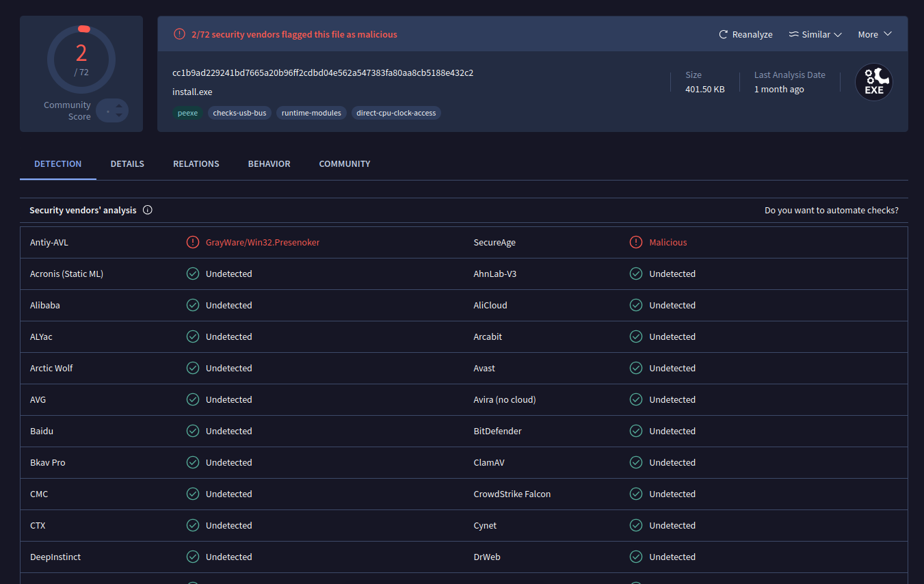Click the DeepInstinct vendor name
Image resolution: width=924 pixels, height=584 pixels.
tap(55, 557)
